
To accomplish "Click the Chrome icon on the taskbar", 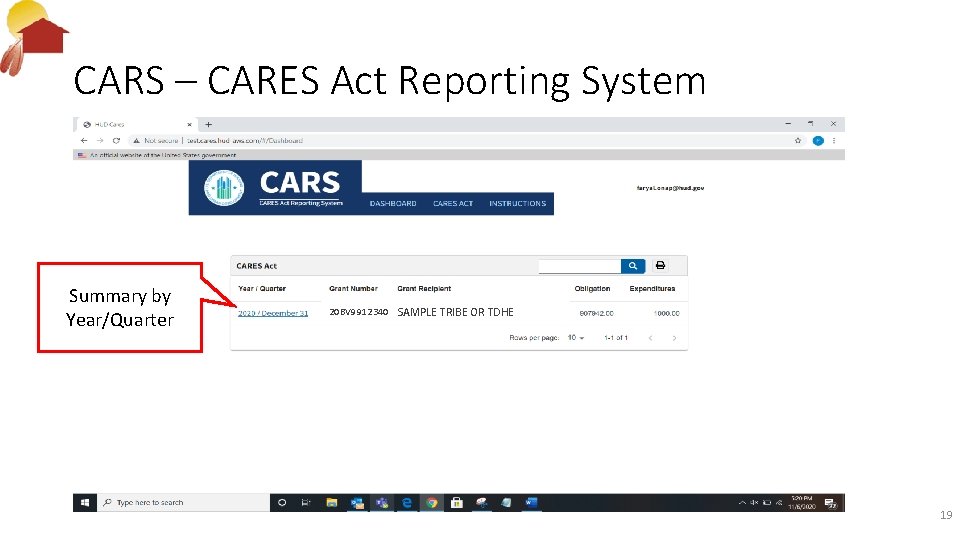I will pos(432,503).
